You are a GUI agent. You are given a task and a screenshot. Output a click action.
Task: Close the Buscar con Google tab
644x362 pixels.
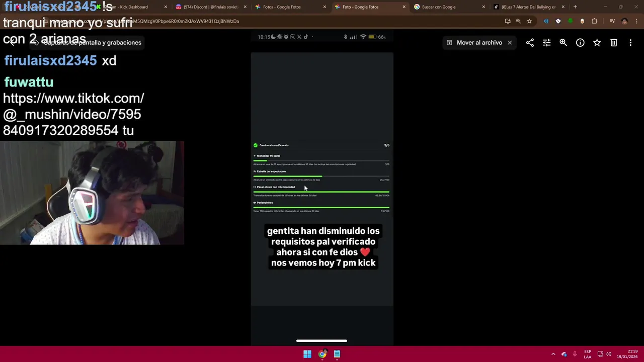click(484, 7)
